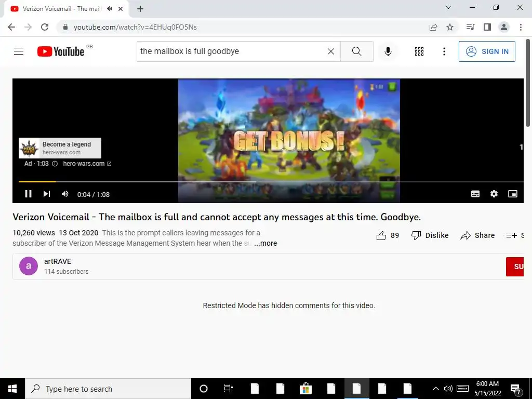Open the Chrome profile menu

coord(504,27)
